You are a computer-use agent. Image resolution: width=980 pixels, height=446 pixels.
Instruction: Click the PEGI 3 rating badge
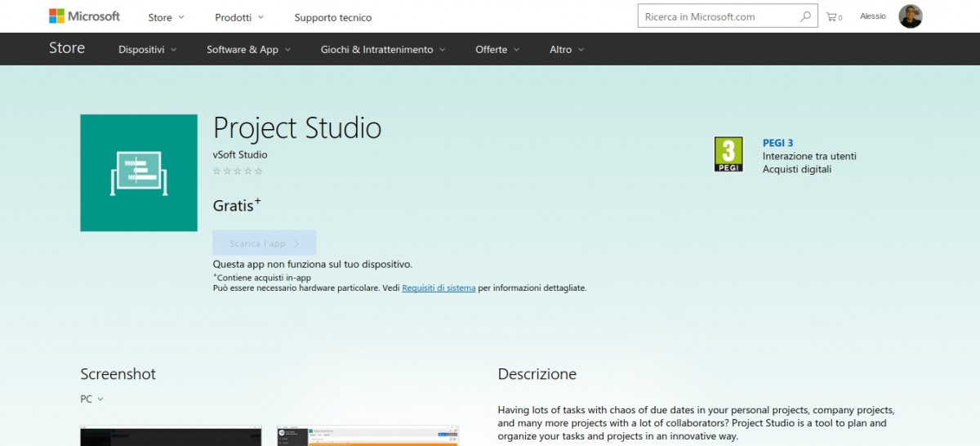pyautogui.click(x=728, y=154)
